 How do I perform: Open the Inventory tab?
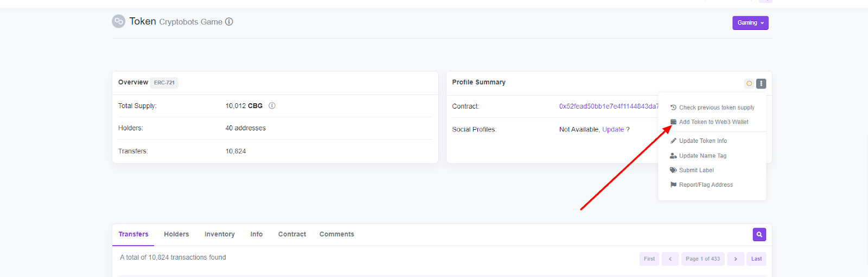(220, 235)
